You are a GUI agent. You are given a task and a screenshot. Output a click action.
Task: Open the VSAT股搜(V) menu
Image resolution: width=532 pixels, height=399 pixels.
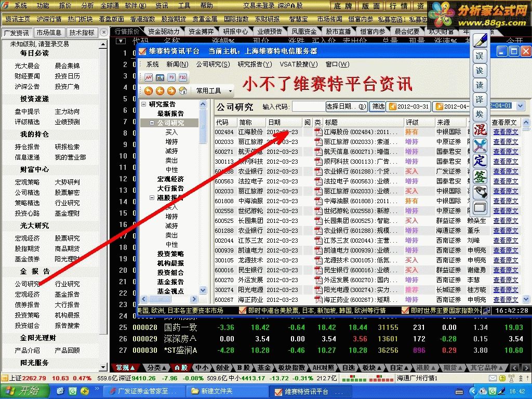299,64
